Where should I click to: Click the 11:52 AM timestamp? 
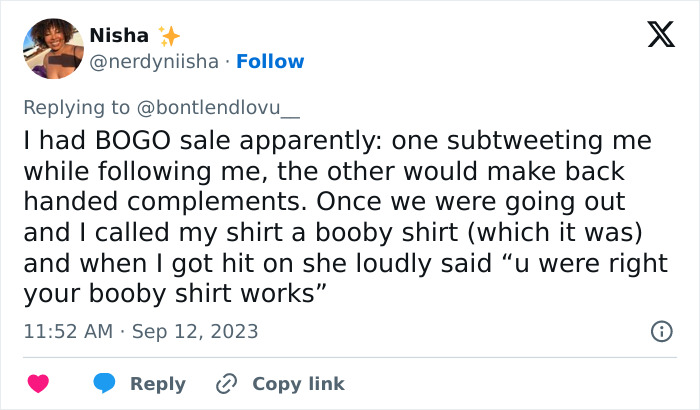click(x=66, y=331)
